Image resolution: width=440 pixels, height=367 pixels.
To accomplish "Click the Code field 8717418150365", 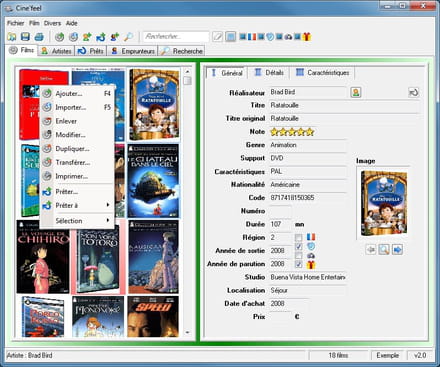I will tap(308, 198).
